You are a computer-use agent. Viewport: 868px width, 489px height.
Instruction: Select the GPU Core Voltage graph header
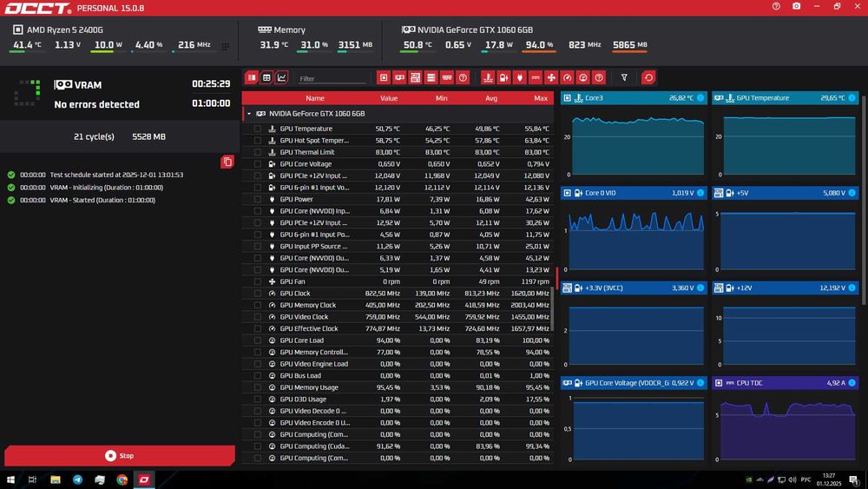point(634,383)
